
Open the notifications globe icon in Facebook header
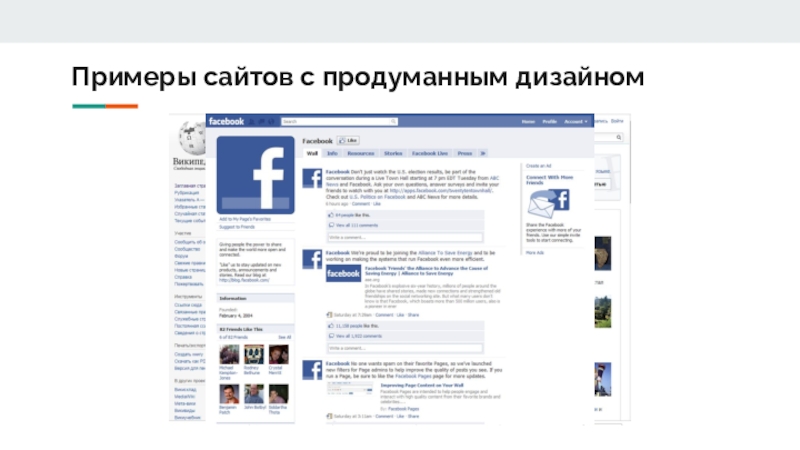tap(271, 122)
